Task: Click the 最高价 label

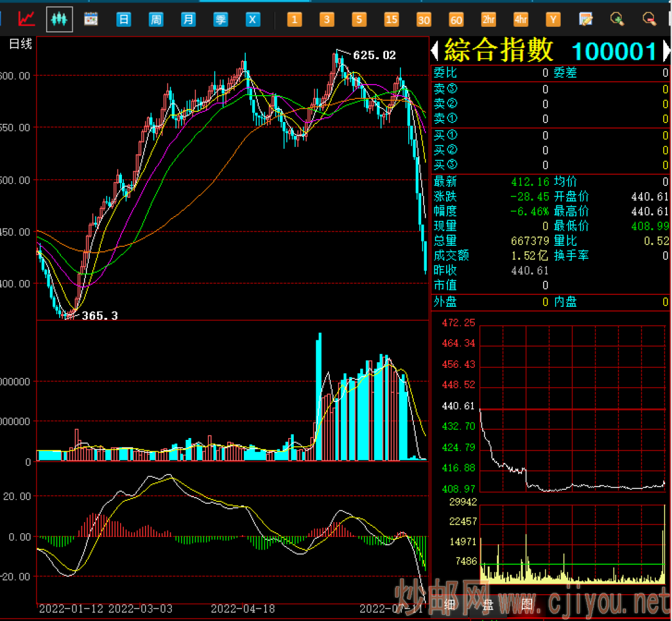Action: coord(571,212)
